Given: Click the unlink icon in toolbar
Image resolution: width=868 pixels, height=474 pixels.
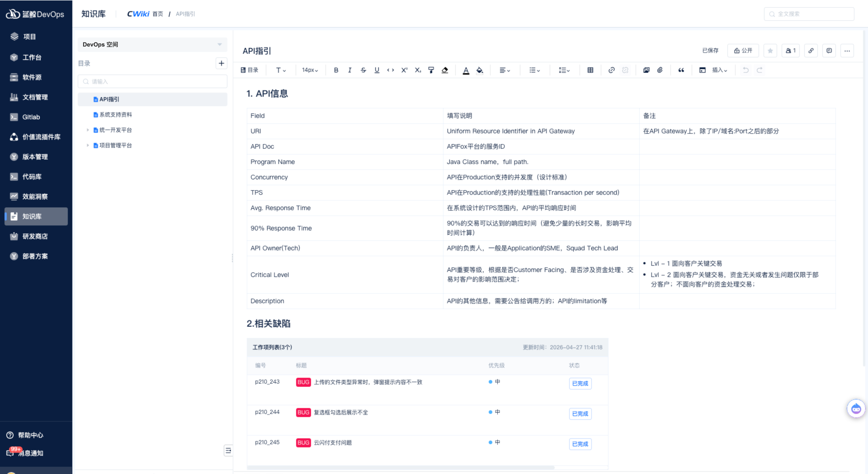Looking at the screenshot, I should click(625, 70).
